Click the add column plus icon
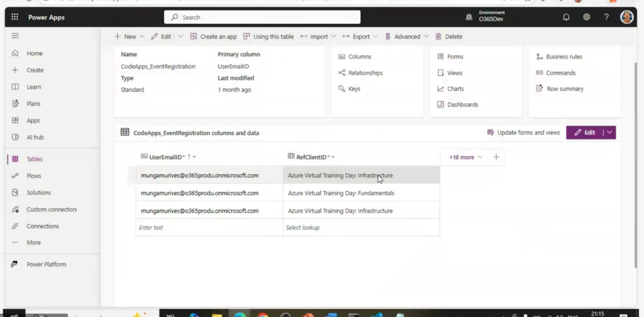 coord(496,157)
